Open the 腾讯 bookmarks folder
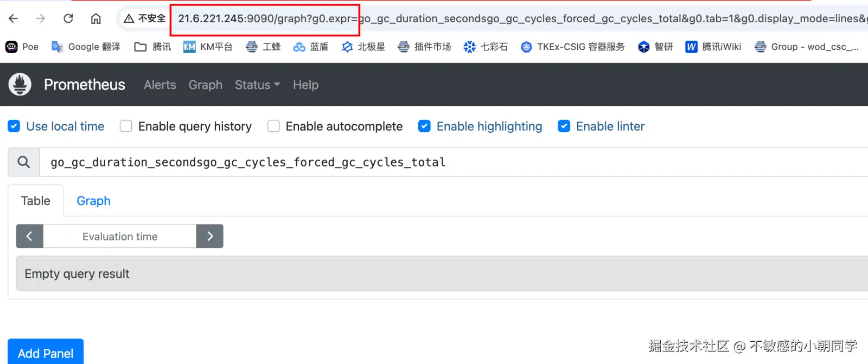The height and width of the screenshot is (364, 868). coord(153,47)
